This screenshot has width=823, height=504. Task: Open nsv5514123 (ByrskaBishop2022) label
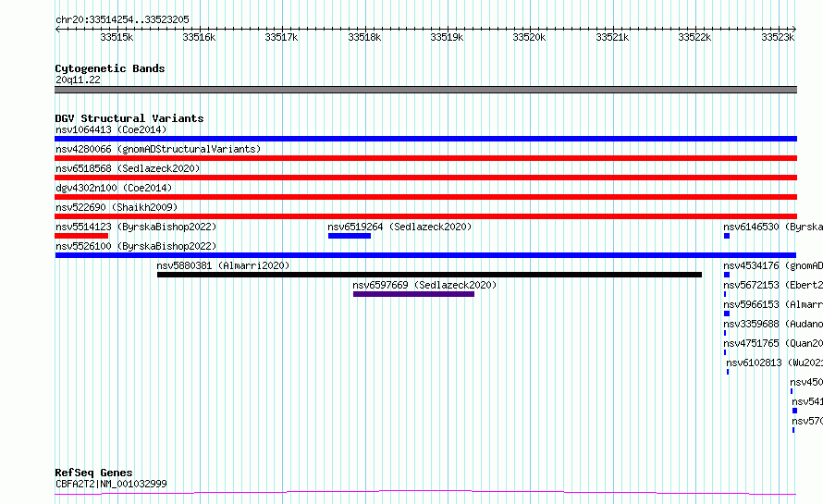(x=136, y=227)
